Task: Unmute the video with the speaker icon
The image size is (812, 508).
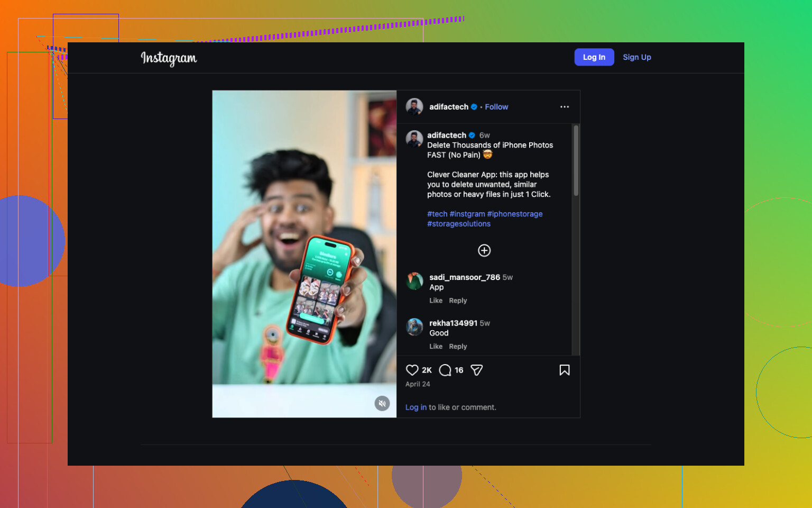Action: pyautogui.click(x=382, y=403)
